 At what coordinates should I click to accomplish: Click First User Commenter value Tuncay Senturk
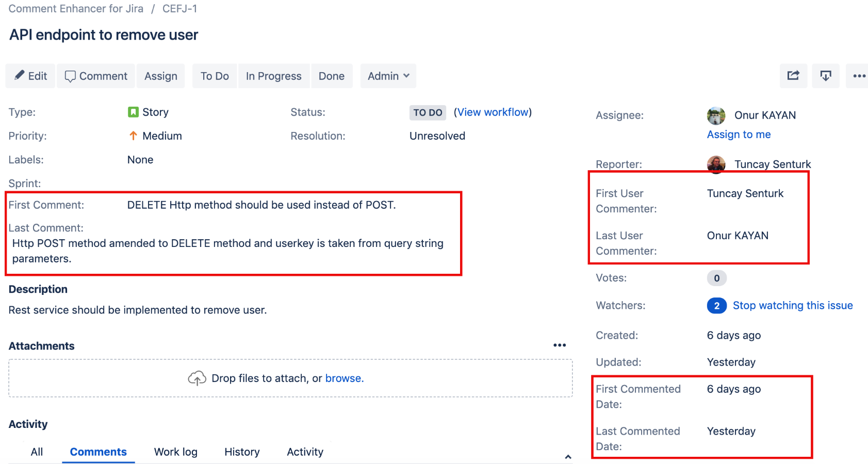click(745, 193)
